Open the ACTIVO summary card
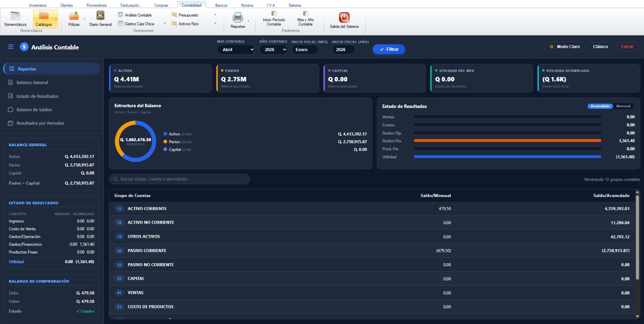This screenshot has height=324, width=644. (160, 78)
